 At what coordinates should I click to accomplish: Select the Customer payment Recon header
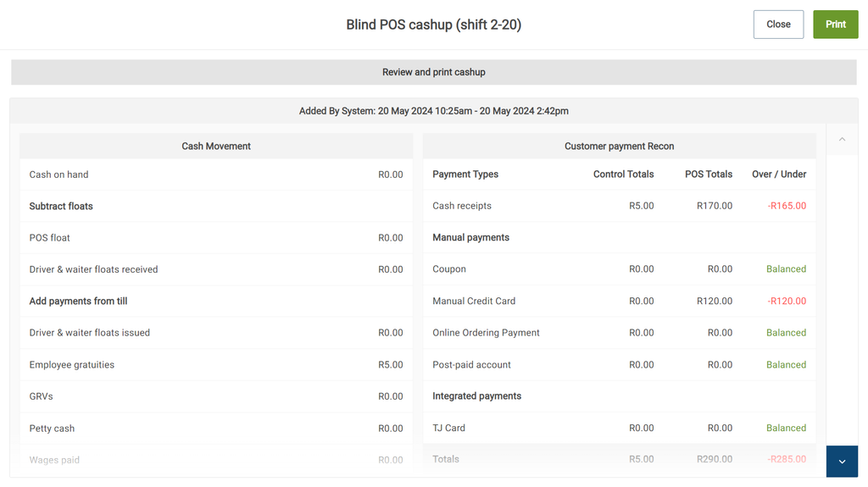pyautogui.click(x=619, y=147)
